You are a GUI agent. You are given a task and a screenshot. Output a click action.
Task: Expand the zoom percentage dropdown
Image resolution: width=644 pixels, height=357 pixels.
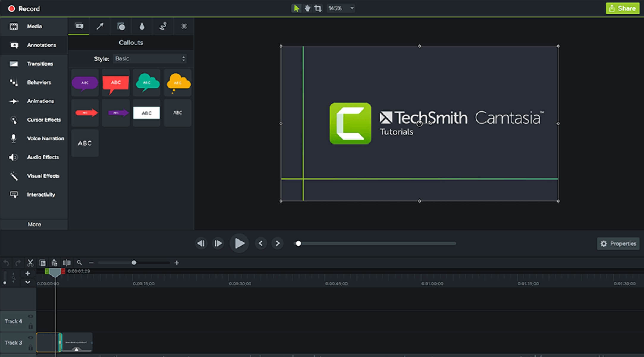352,8
